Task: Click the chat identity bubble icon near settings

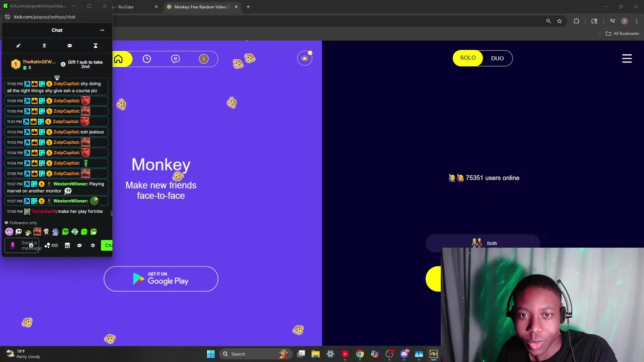Action: (x=79, y=245)
